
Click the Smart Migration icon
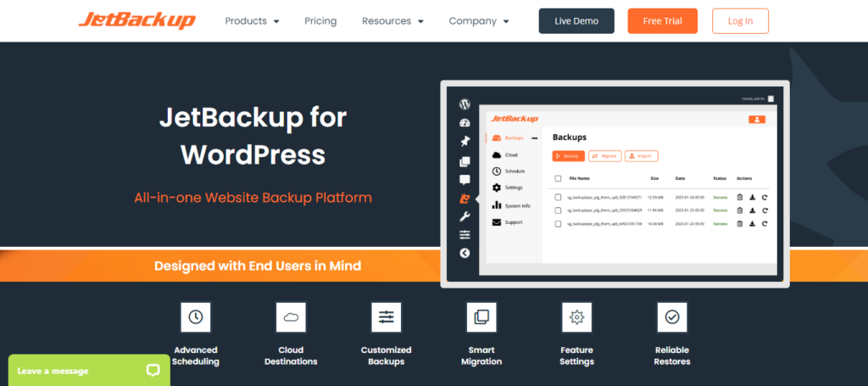[x=481, y=316]
